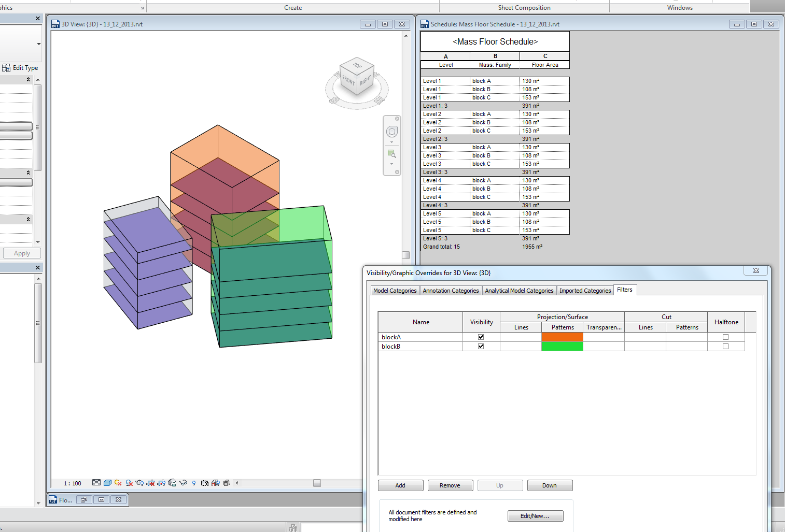The width and height of the screenshot is (785, 532).
Task: Click the 3D view vertical scrollbar thumb
Action: 406,255
